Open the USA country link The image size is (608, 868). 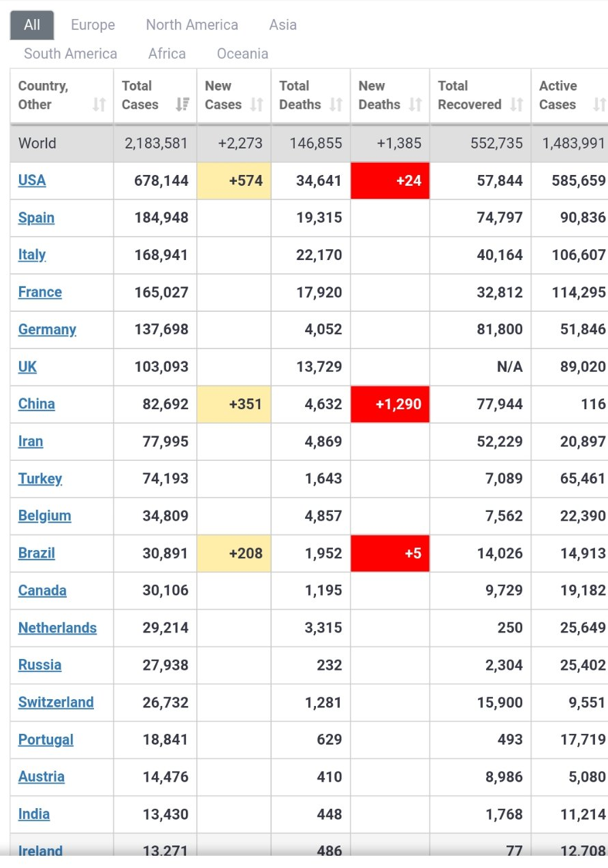(32, 180)
